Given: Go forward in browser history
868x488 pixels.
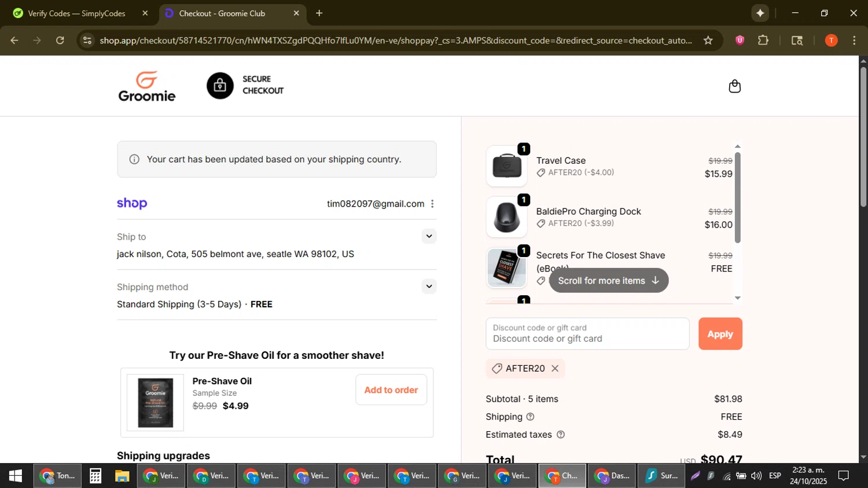Looking at the screenshot, I should coord(37,41).
